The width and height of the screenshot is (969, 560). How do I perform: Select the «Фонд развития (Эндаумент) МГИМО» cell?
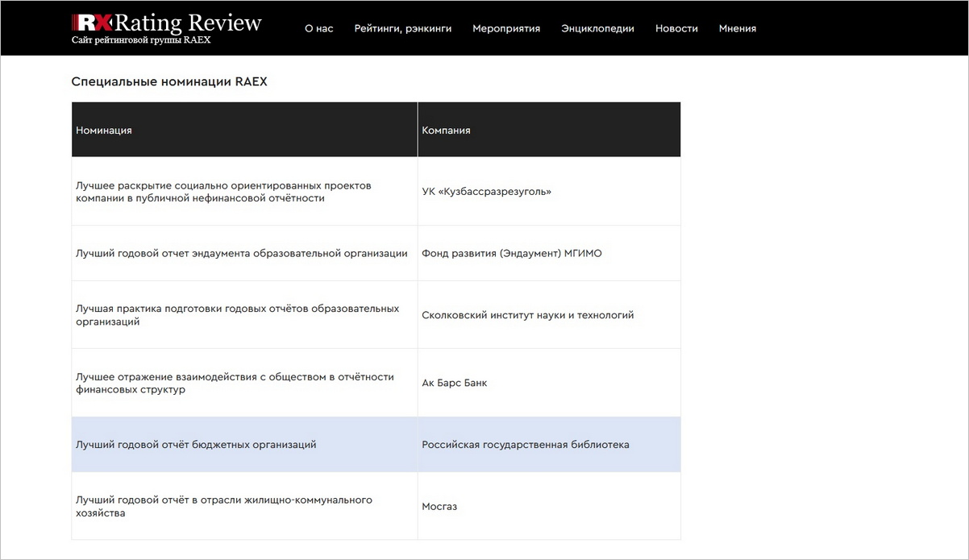click(512, 253)
